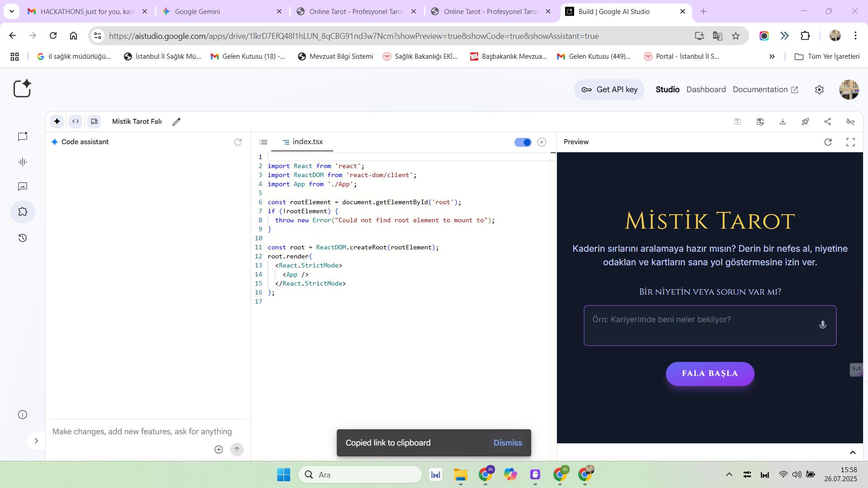Download the app using the download icon
The width and height of the screenshot is (868, 488).
pos(783,122)
